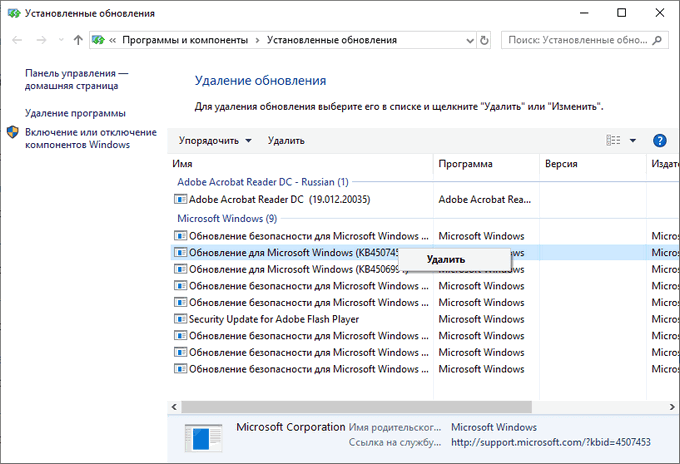Screen dimensions: 680x464
Task: Minimize the Установленные обновления window
Action: [x=584, y=13]
